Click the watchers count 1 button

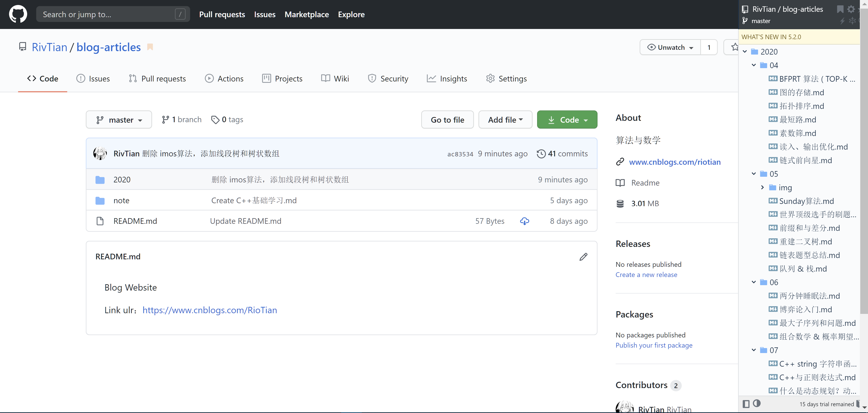coord(709,47)
